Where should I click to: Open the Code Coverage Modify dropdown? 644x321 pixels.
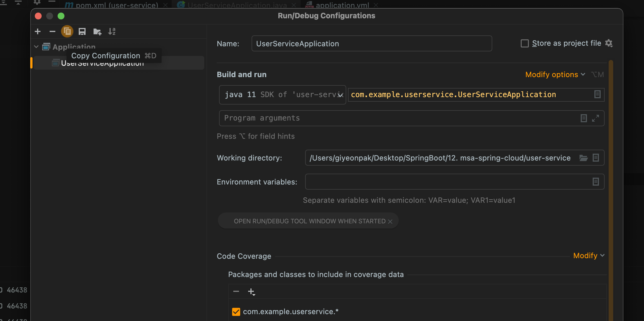pos(589,256)
